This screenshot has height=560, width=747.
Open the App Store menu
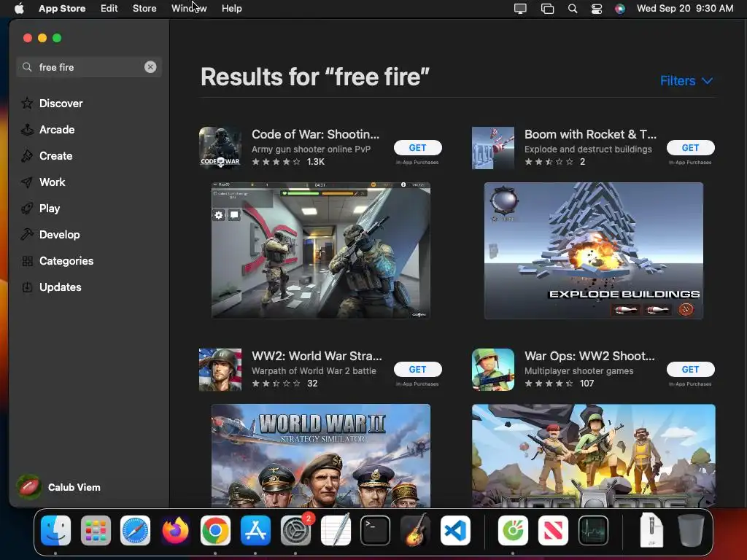62,8
